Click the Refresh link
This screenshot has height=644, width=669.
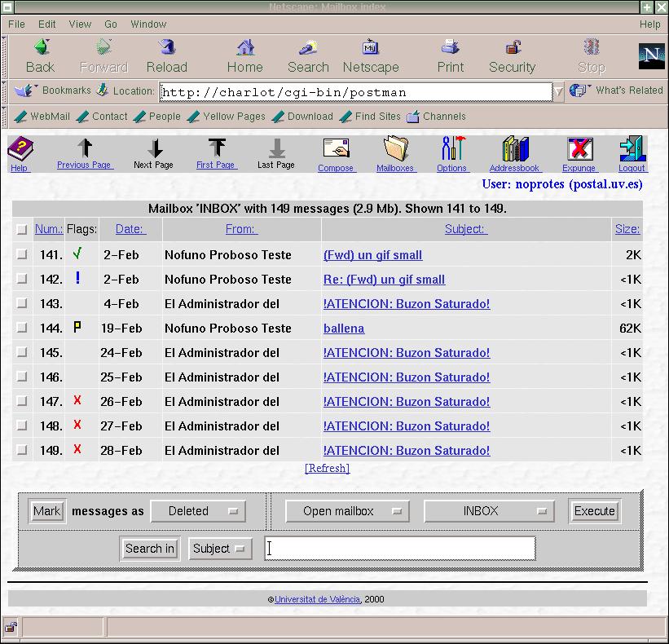pos(328,468)
